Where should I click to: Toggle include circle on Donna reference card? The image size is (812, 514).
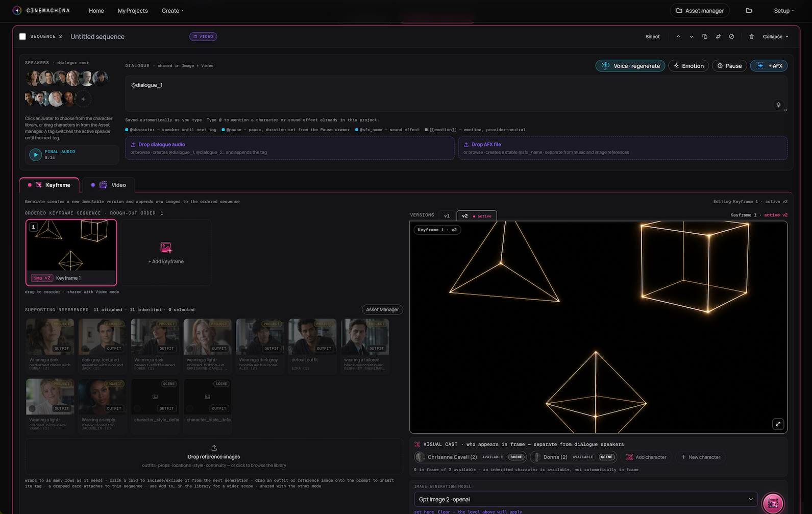32,348
